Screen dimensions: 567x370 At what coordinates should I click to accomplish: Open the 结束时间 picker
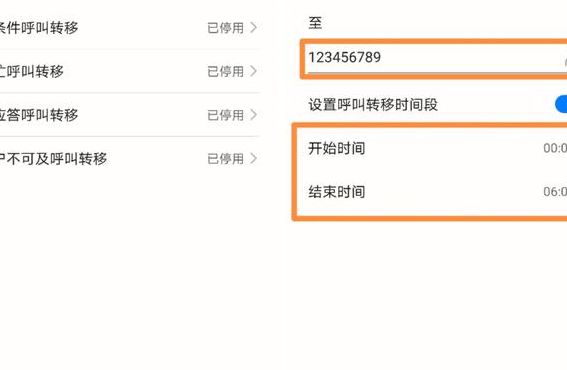pyautogui.click(x=432, y=192)
